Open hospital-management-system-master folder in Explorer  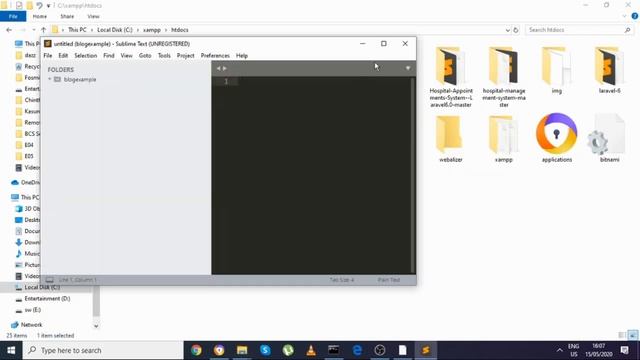tap(504, 77)
